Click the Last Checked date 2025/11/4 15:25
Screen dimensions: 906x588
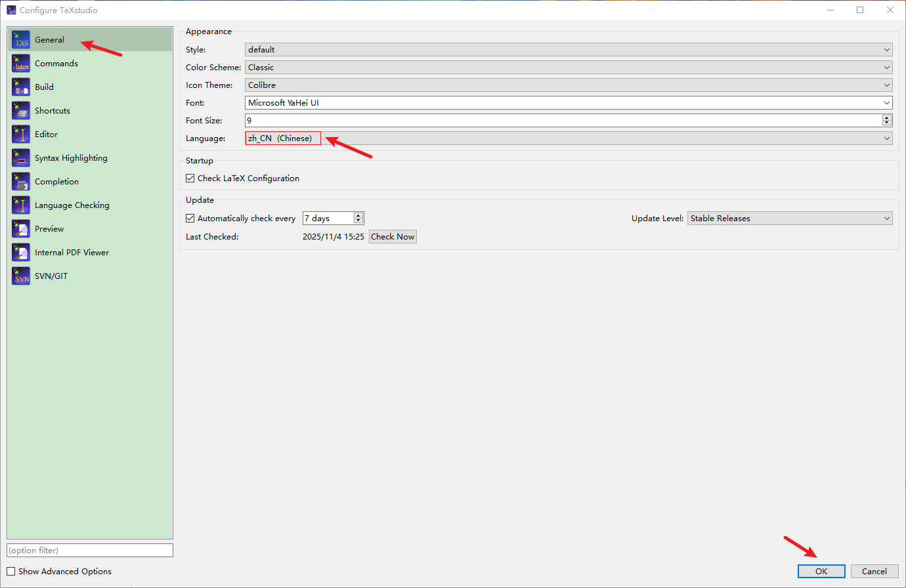pos(334,237)
